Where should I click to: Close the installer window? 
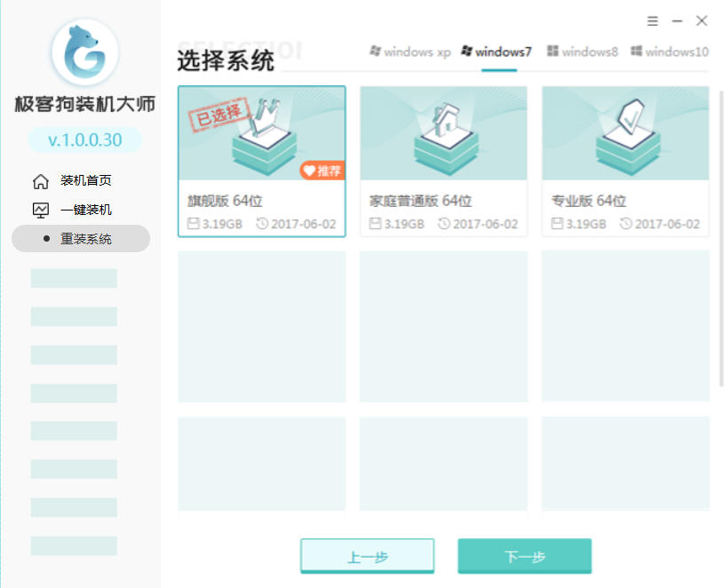point(702,20)
